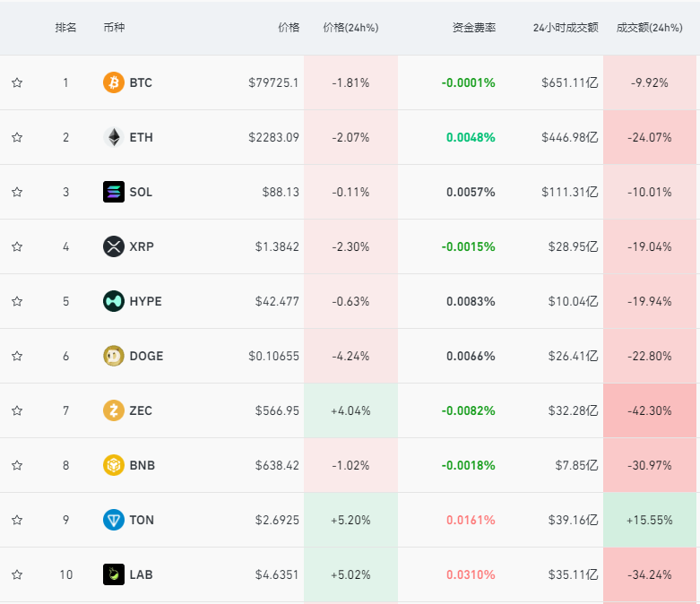Click the $446.98亿 volume cell
This screenshot has width=700, height=604.
570,137
